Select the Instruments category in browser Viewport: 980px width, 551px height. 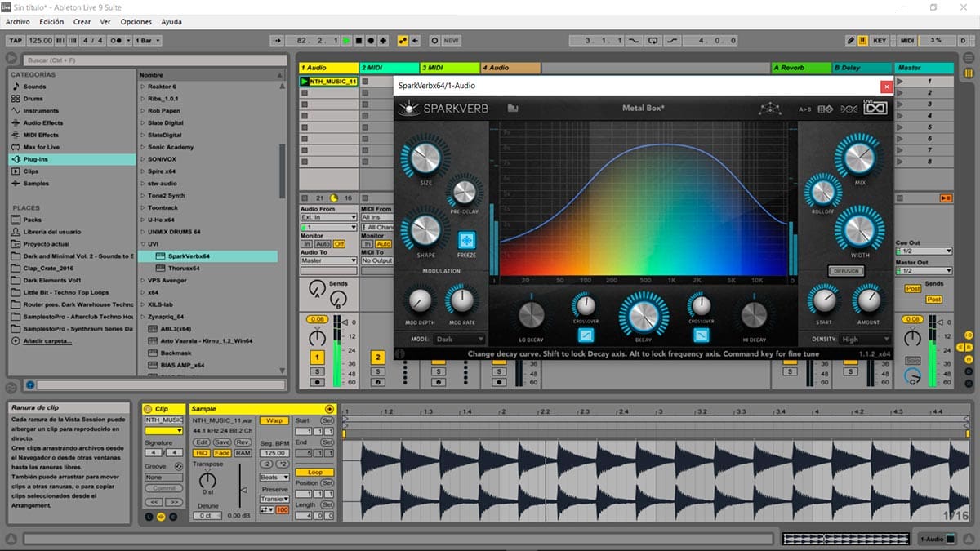[41, 111]
